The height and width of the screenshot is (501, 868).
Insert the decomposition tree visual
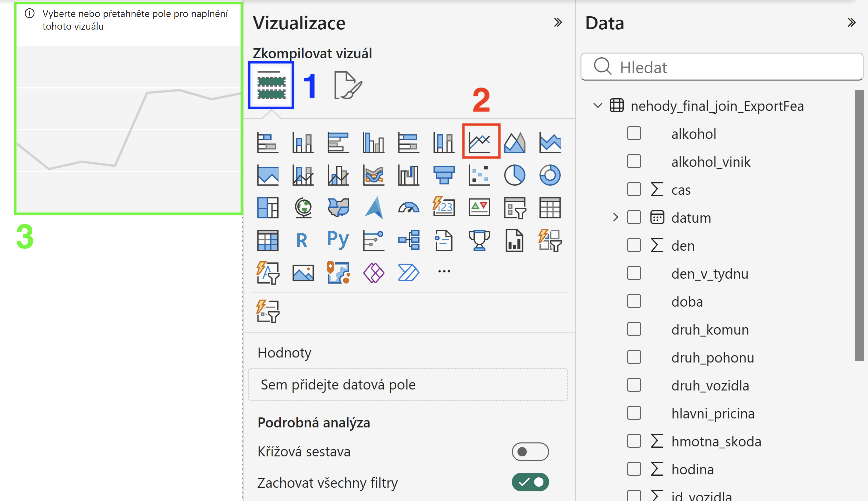[409, 240]
